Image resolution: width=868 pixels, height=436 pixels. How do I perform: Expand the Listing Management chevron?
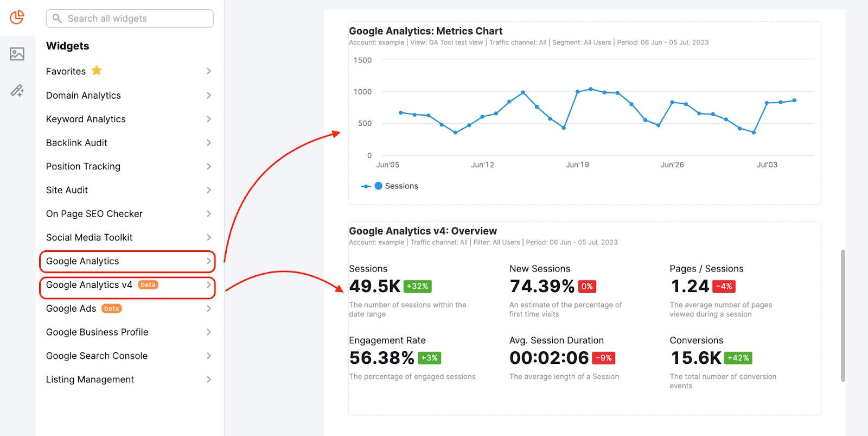coord(209,380)
